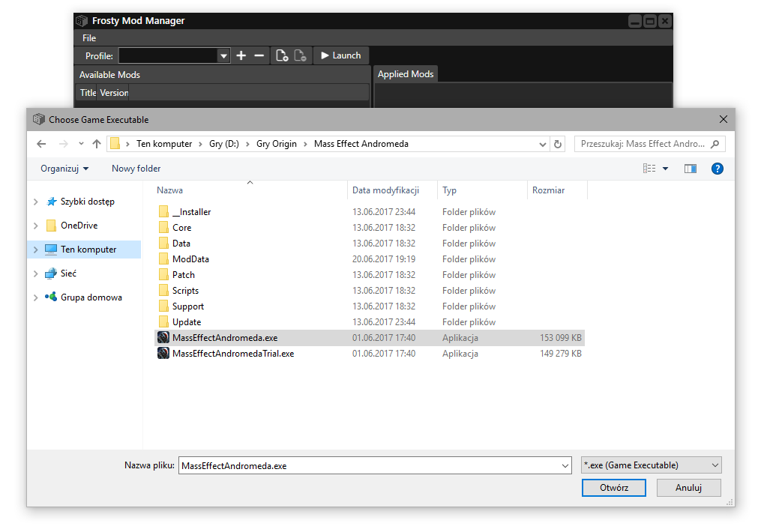This screenshot has width=761, height=532.
Task: Open view options dropdown arrow
Action: pyautogui.click(x=665, y=169)
